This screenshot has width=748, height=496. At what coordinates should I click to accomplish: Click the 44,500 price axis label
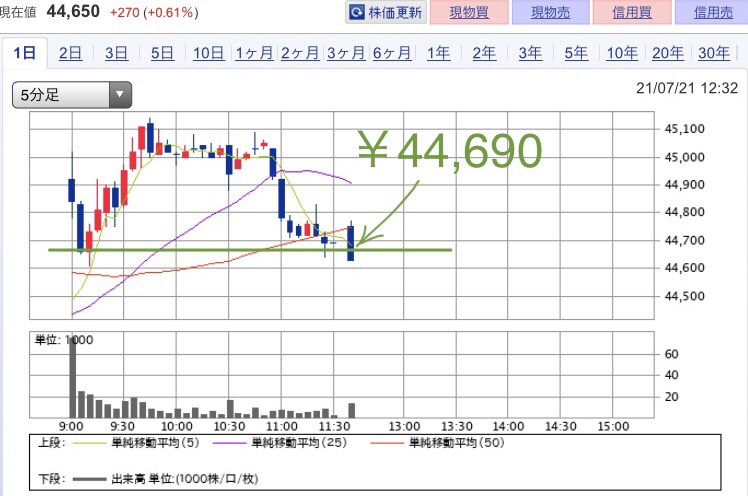[x=685, y=296]
